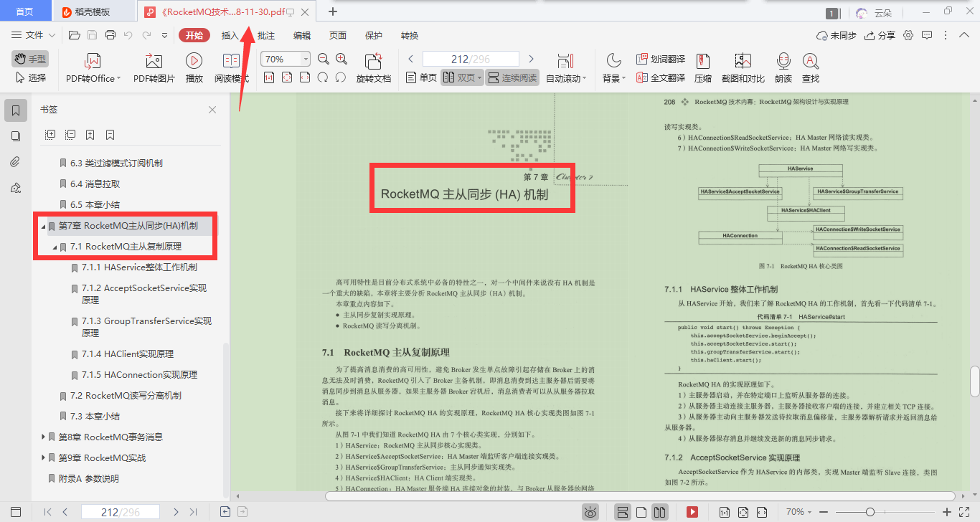Open the 查找 search tool
980x522 pixels.
(811, 69)
